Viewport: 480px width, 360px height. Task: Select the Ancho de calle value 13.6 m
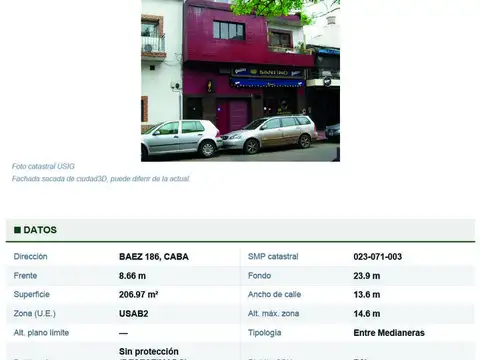point(367,295)
